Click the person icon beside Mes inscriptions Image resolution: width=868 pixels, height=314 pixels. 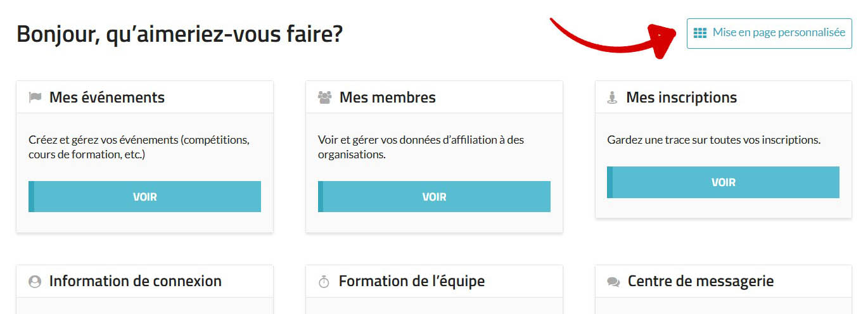click(612, 97)
